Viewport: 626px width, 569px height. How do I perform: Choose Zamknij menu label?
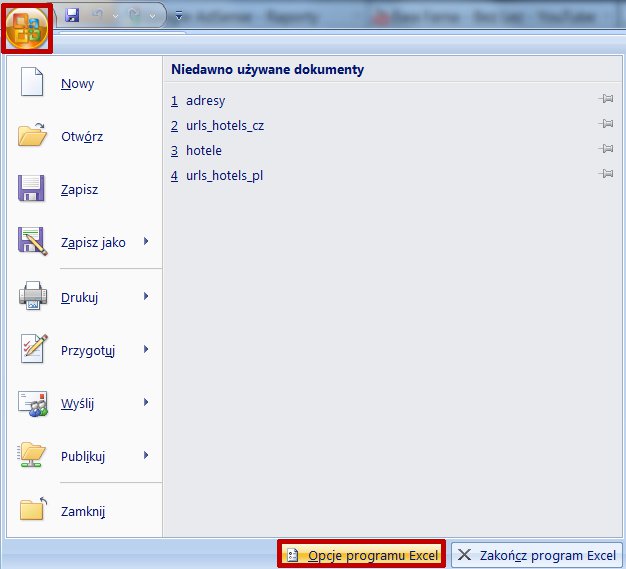83,512
